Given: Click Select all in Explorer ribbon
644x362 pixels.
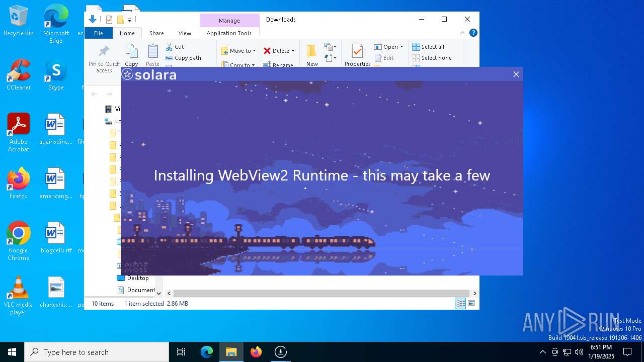Looking at the screenshot, I should 428,47.
